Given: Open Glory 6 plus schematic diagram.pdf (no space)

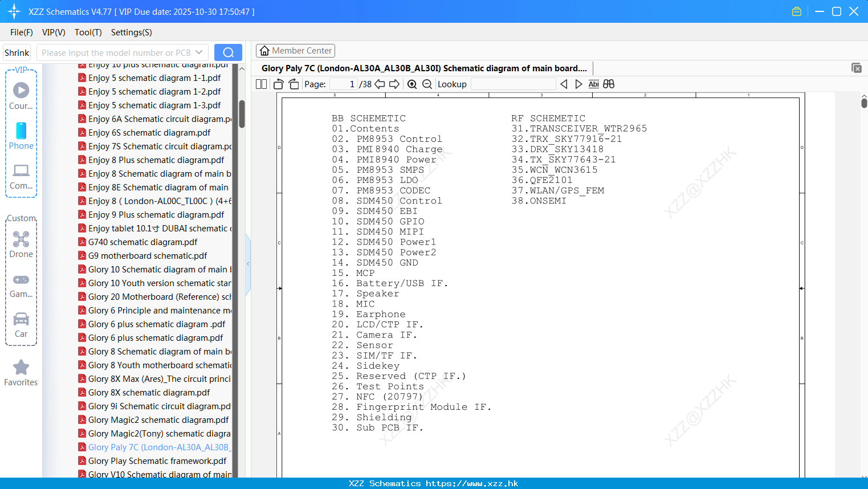Looking at the screenshot, I should 156,337.
